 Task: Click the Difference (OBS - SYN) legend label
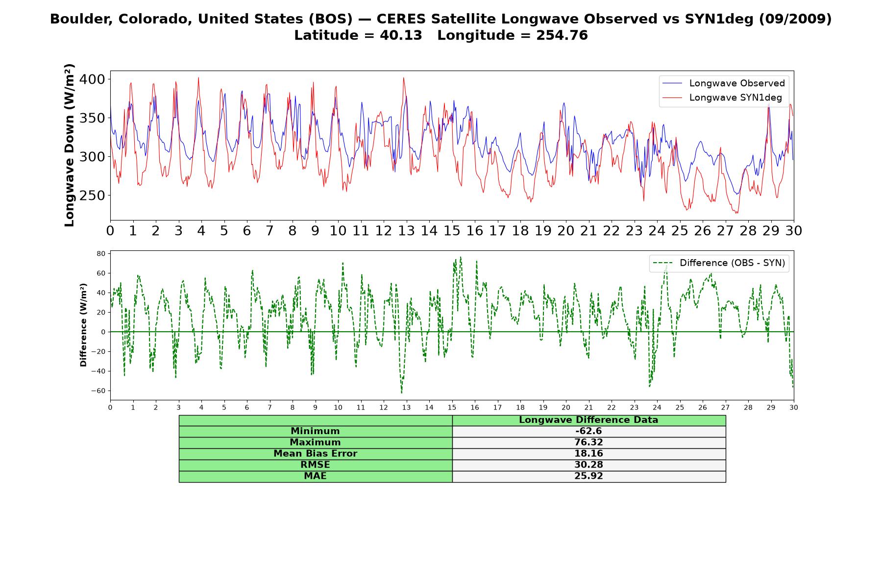coord(732,263)
